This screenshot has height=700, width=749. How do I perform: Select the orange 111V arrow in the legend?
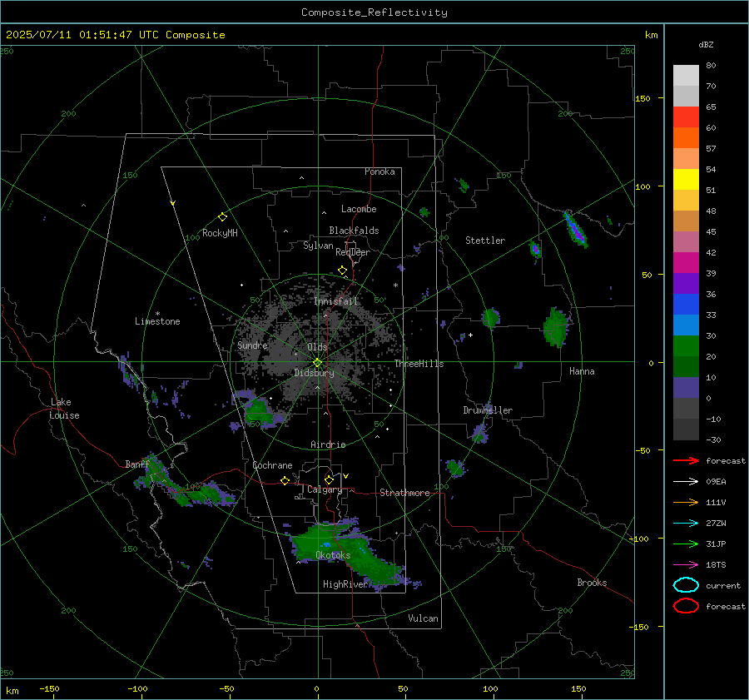pos(686,502)
